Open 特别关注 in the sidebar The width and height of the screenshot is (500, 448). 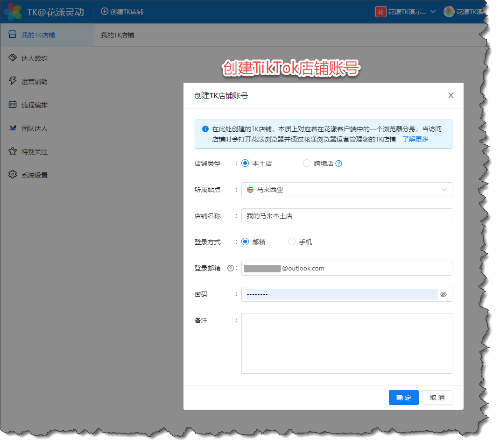pos(47,151)
